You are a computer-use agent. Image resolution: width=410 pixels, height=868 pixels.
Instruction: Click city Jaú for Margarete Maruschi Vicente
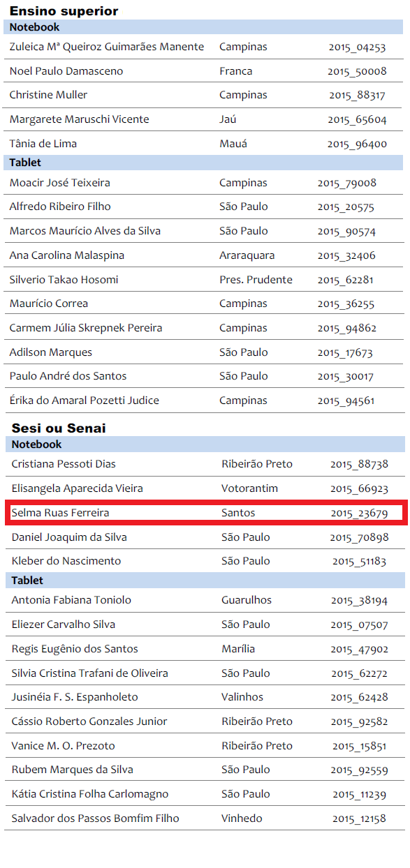point(228,119)
